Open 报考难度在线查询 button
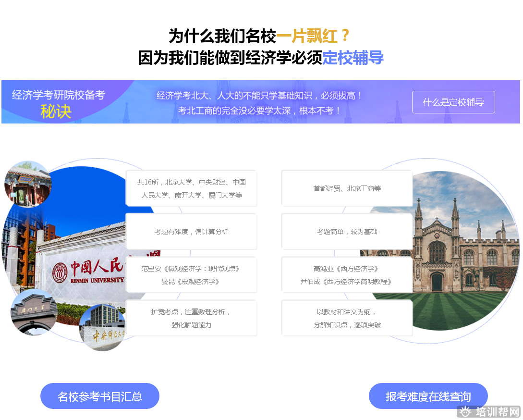Viewport: 523px width, 420px height. click(x=428, y=396)
